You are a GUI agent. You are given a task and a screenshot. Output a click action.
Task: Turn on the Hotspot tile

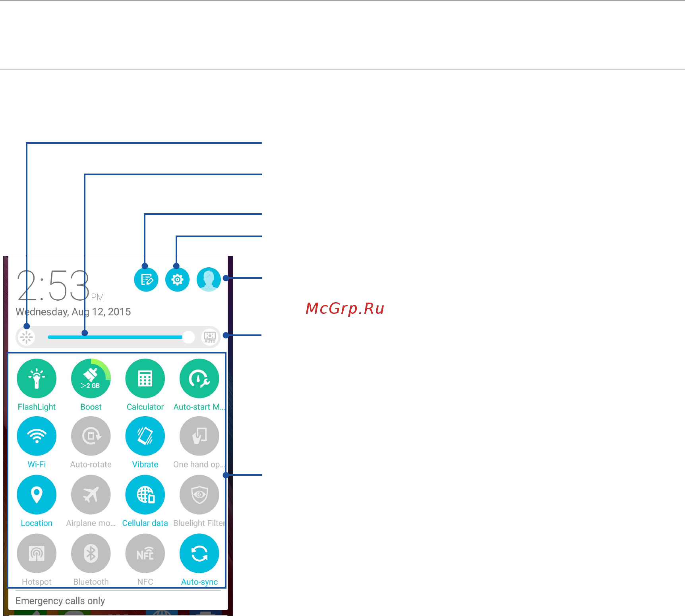tap(37, 553)
